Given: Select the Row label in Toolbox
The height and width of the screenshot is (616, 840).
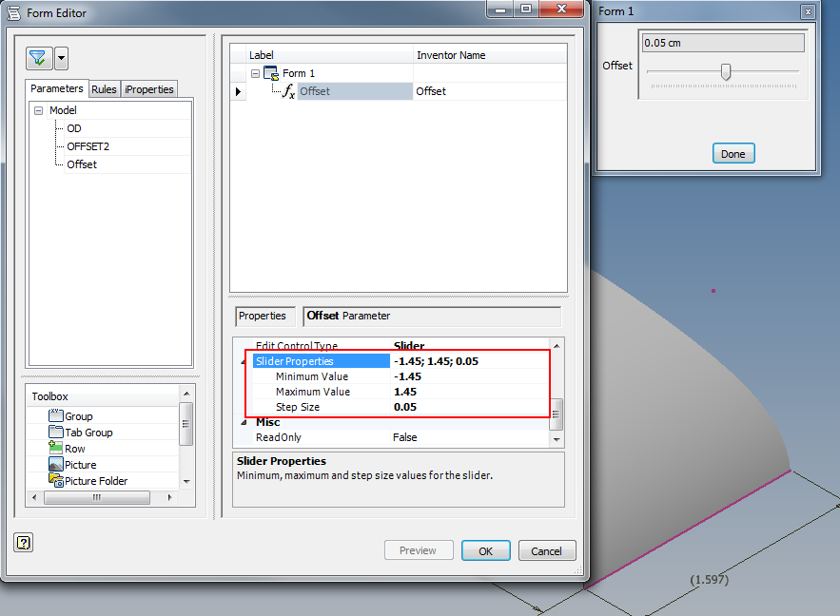Looking at the screenshot, I should click(75, 449).
